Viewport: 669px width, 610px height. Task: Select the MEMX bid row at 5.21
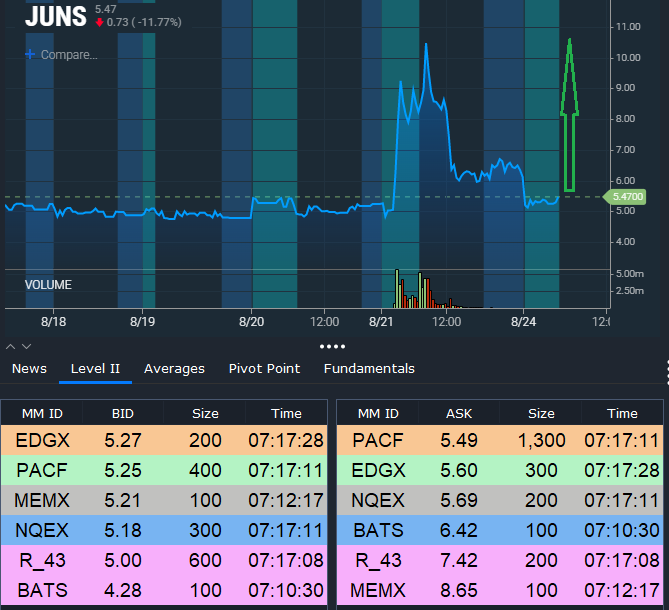(x=164, y=500)
